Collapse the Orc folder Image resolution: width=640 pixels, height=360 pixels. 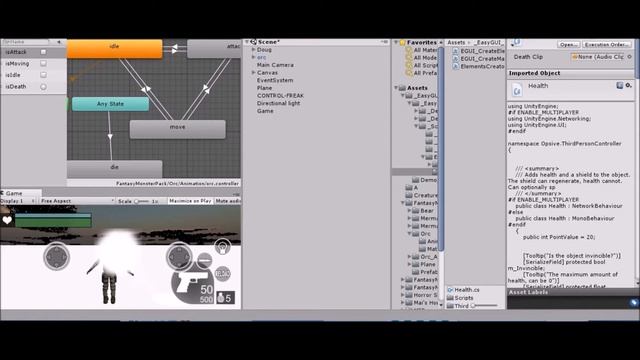click(x=409, y=234)
